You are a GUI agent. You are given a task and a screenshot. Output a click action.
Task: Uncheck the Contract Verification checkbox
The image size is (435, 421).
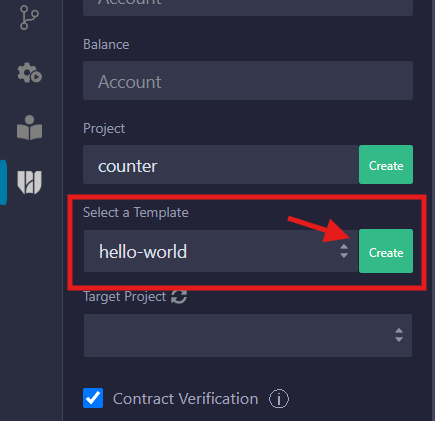[93, 398]
